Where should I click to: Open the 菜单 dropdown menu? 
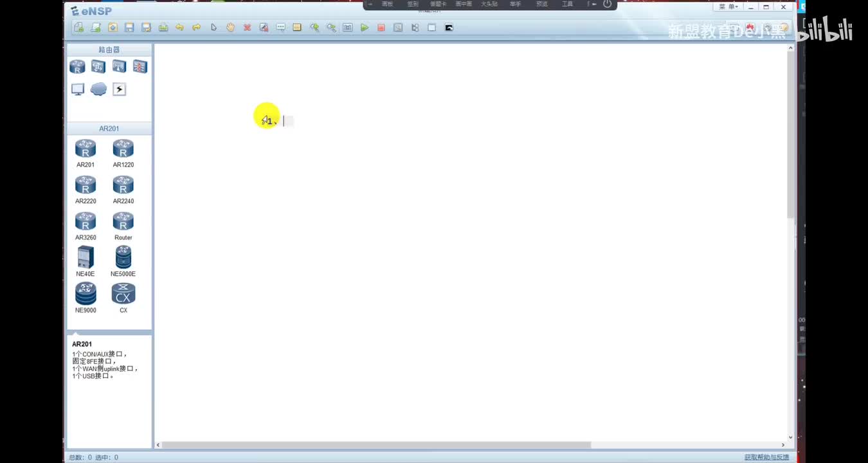coord(728,6)
